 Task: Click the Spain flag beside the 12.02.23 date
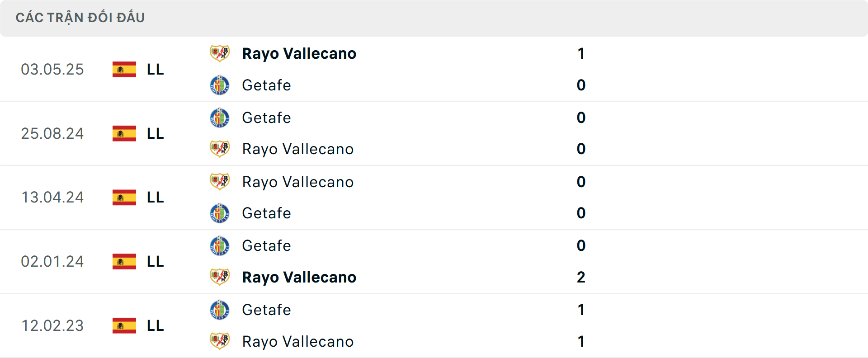[124, 325]
